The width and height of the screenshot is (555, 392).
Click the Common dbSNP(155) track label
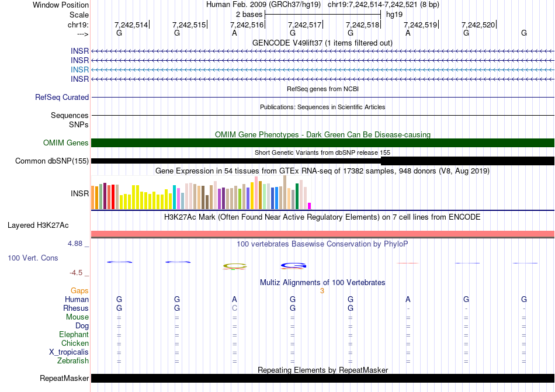tap(52, 161)
